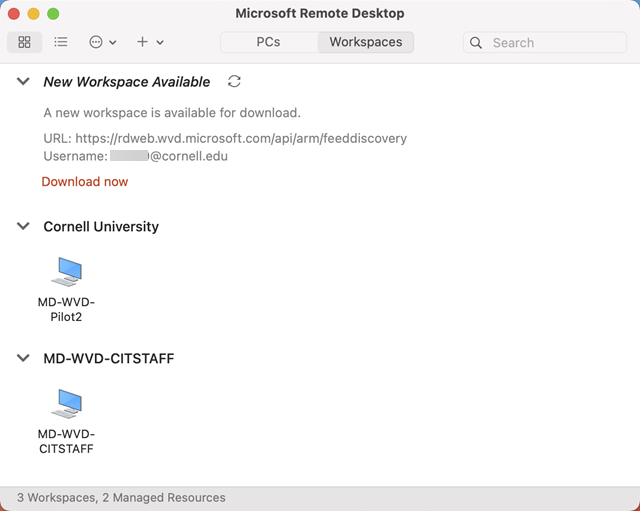Zoom the window with the green button
Image resolution: width=640 pixels, height=511 pixels.
53,14
